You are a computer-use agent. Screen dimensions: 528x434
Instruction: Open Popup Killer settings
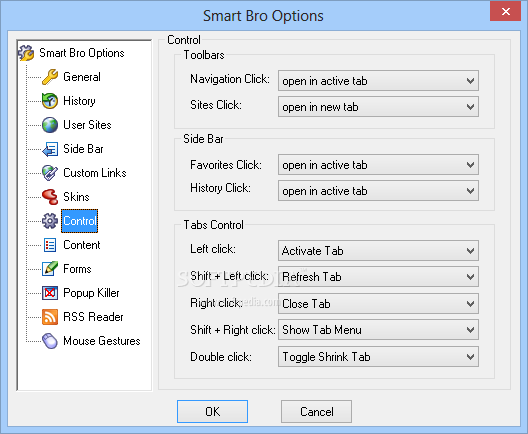tap(91, 293)
